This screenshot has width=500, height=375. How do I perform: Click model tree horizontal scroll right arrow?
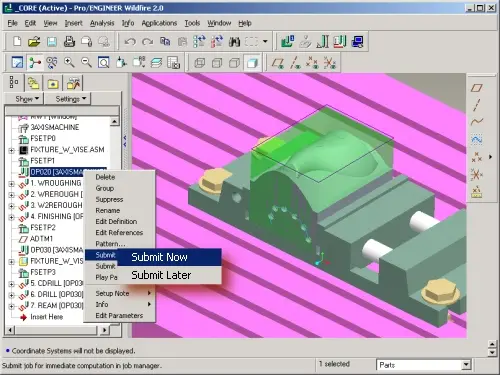[105, 330]
